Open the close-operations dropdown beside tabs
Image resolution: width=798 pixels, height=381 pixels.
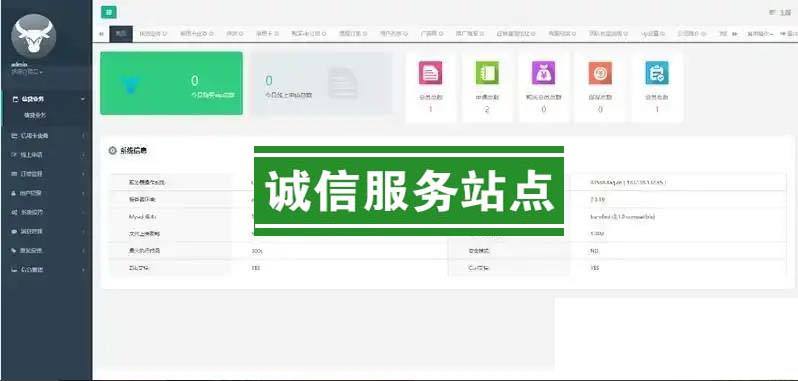pyautogui.click(x=760, y=34)
